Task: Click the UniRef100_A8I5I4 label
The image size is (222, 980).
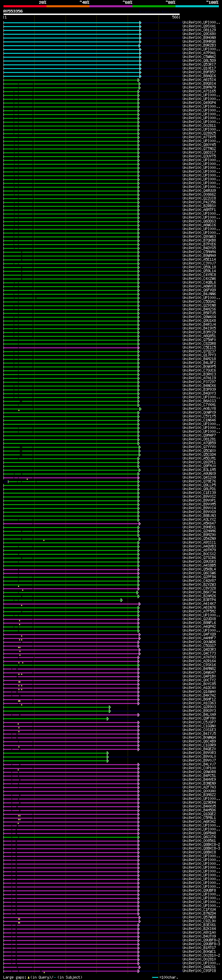Action: [199, 80]
